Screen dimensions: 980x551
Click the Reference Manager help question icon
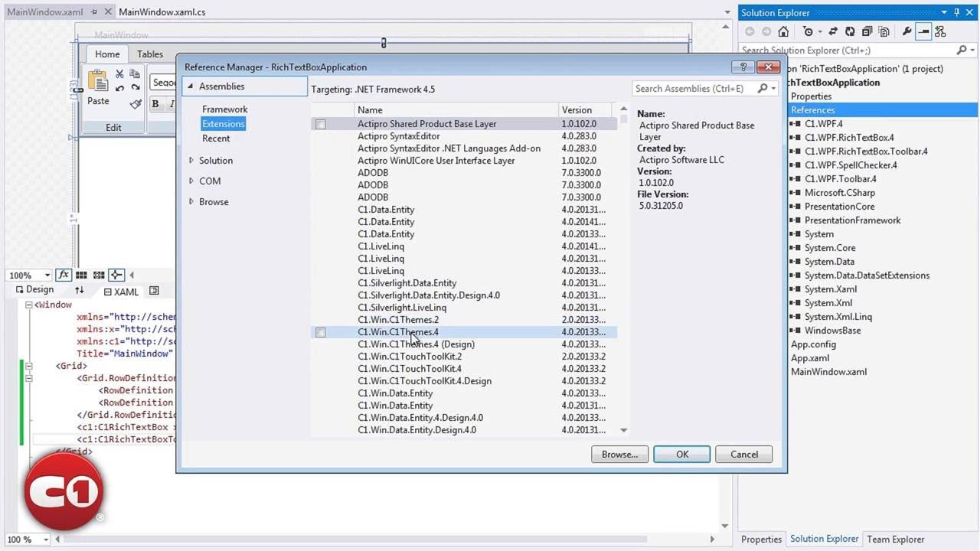coord(743,67)
